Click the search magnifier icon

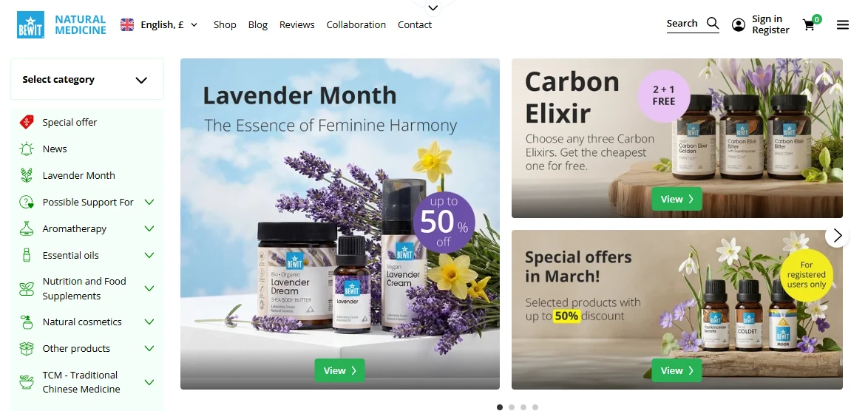pos(713,23)
